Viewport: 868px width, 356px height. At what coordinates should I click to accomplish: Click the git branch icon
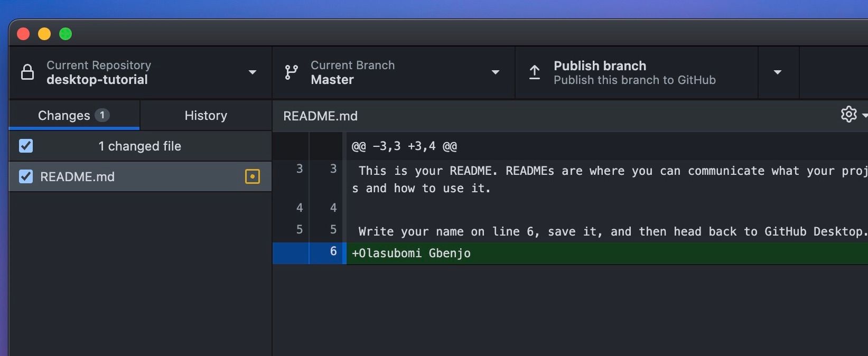pyautogui.click(x=291, y=72)
